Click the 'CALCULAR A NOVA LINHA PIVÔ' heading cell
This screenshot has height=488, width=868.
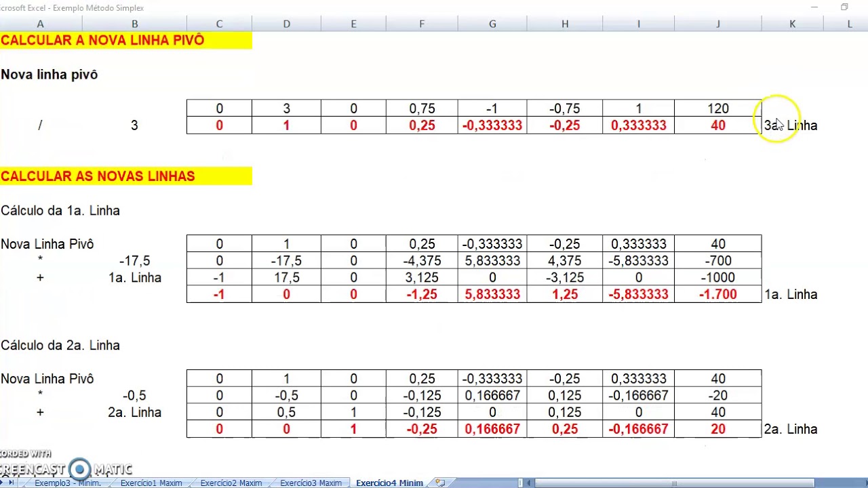pyautogui.click(x=125, y=40)
